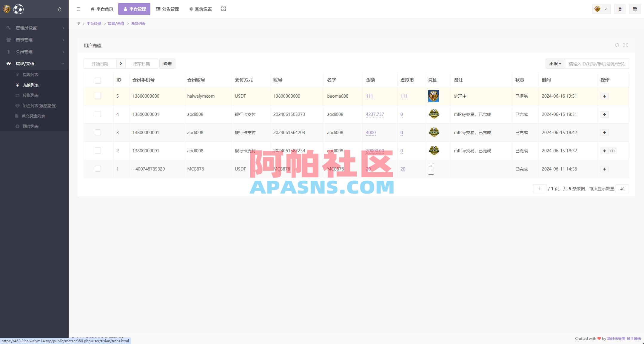Check the checkbox for row ID 1
The height and width of the screenshot is (344, 644).
tap(98, 169)
